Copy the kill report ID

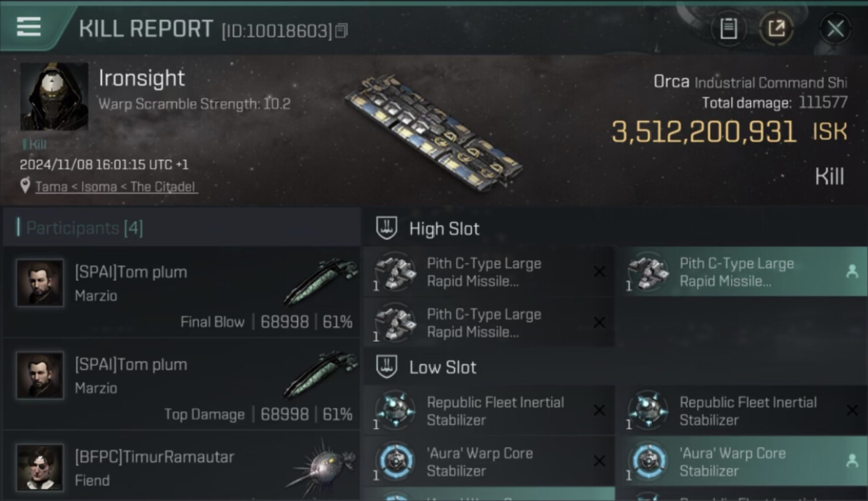click(341, 31)
